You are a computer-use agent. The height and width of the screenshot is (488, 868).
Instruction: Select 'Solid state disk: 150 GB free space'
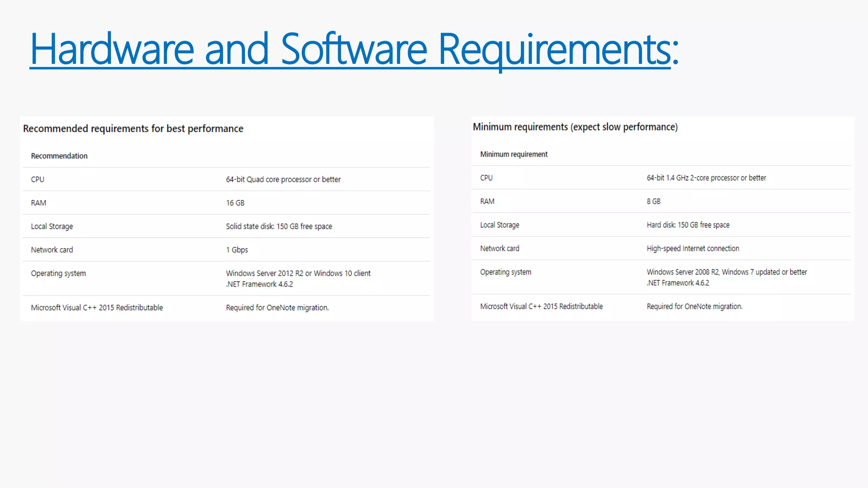[x=279, y=226]
